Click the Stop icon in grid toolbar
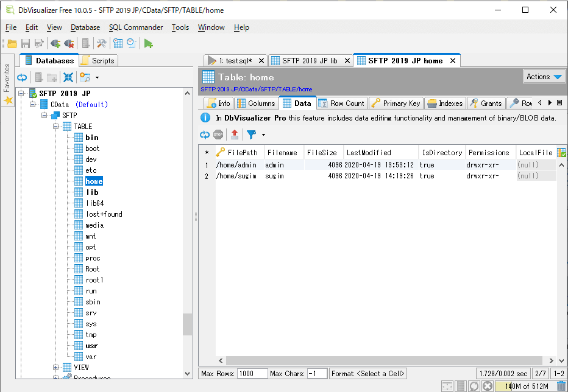The width and height of the screenshot is (568, 392). tap(218, 135)
